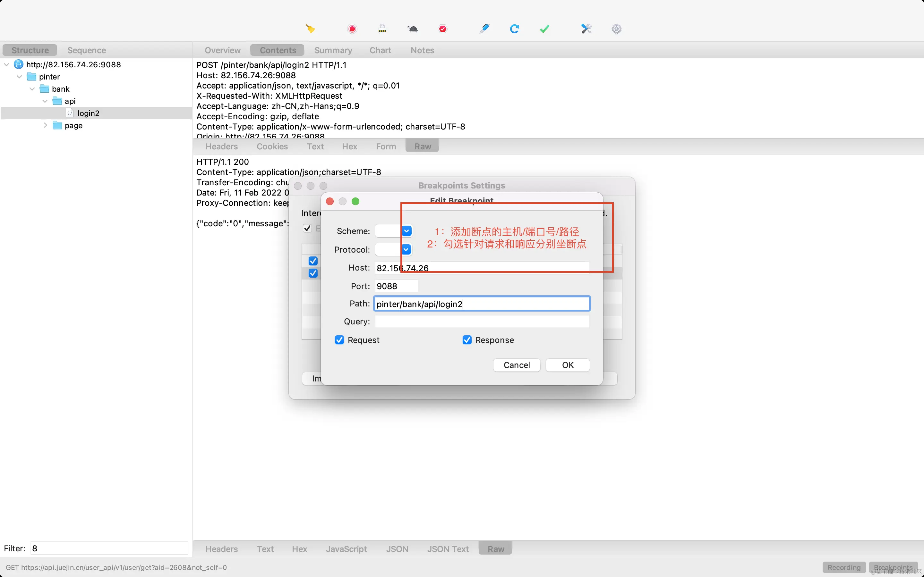The width and height of the screenshot is (924, 577).
Task: Click the green validate checkmark icon
Action: tap(544, 29)
